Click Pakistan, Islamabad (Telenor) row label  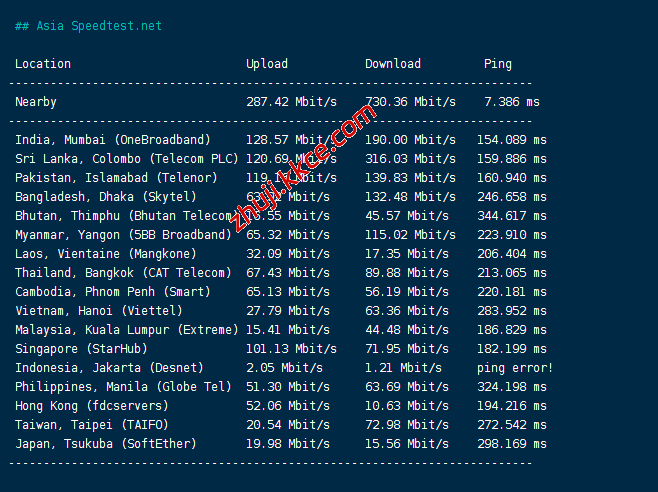tap(116, 178)
